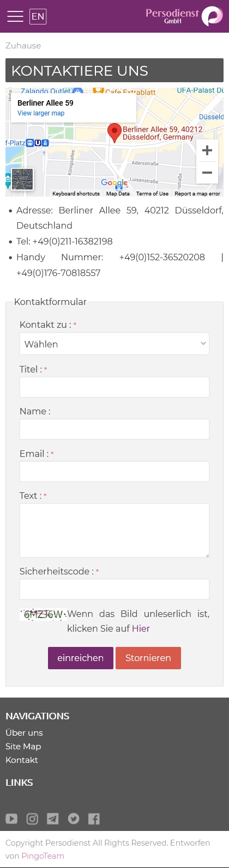Switch language with the EN button
The height and width of the screenshot is (868, 229).
click(38, 16)
